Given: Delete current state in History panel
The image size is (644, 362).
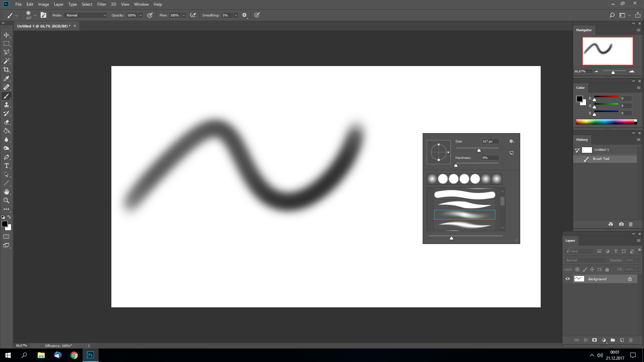Looking at the screenshot, I should point(631,224).
